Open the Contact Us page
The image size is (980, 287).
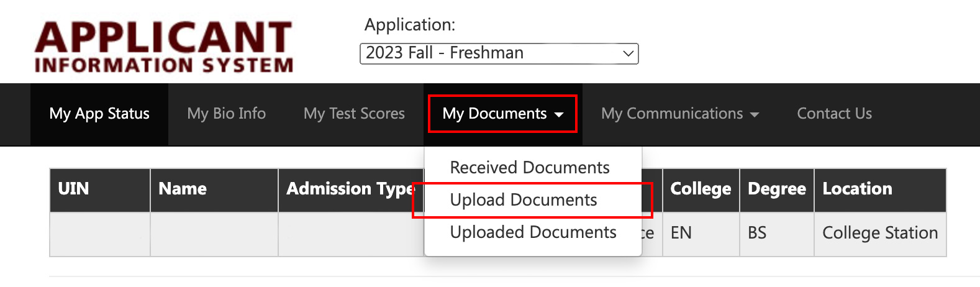835,114
